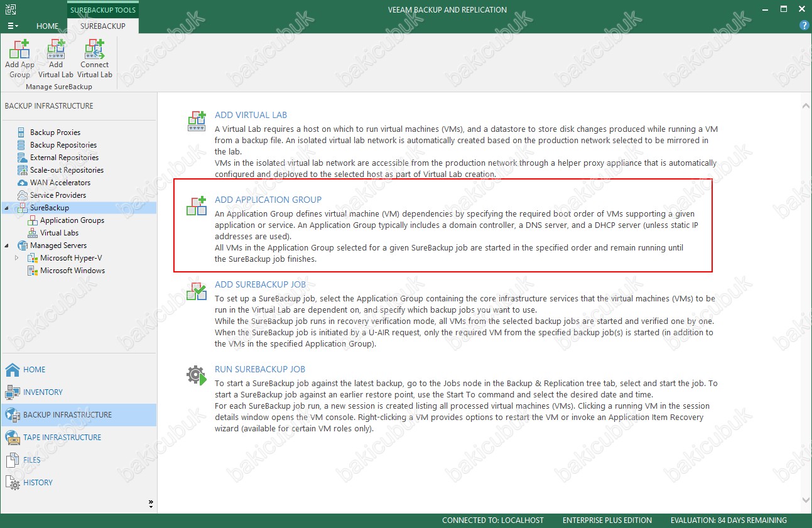Open the ADD VIRTUAL LAB link

[251, 115]
